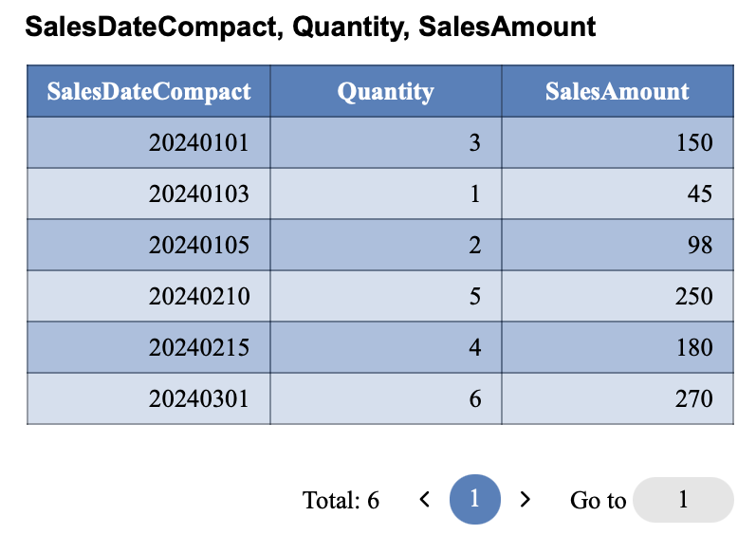Click the SalesDateCompact column header

[149, 91]
